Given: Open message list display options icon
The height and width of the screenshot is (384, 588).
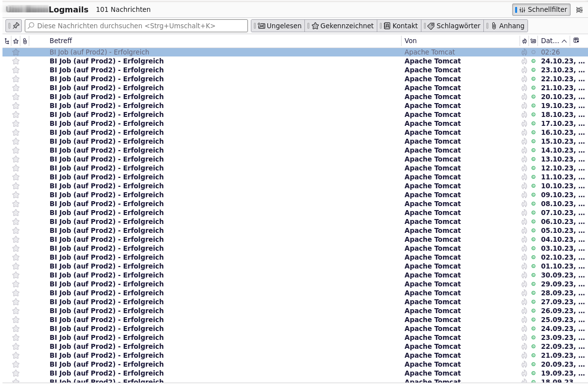Looking at the screenshot, I should click(580, 10).
